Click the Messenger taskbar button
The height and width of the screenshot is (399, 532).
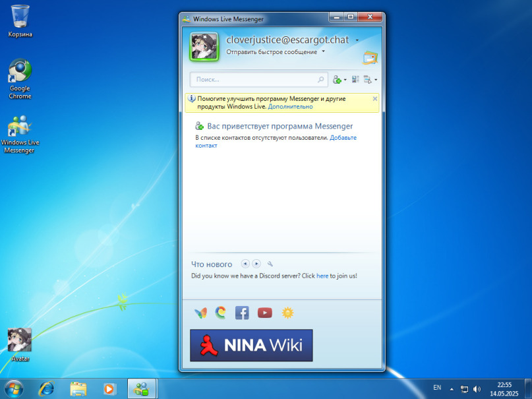142,389
